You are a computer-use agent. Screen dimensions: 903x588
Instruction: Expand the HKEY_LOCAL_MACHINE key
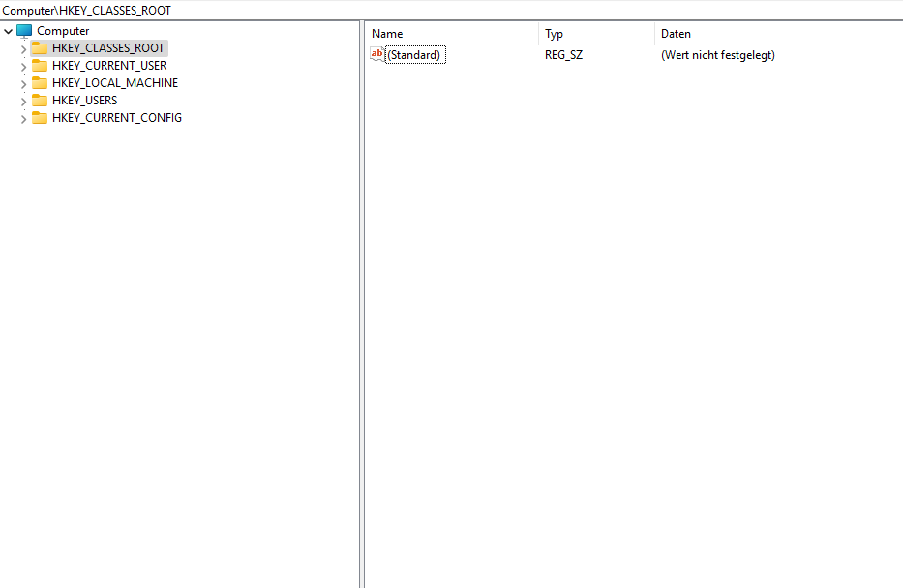tap(23, 83)
